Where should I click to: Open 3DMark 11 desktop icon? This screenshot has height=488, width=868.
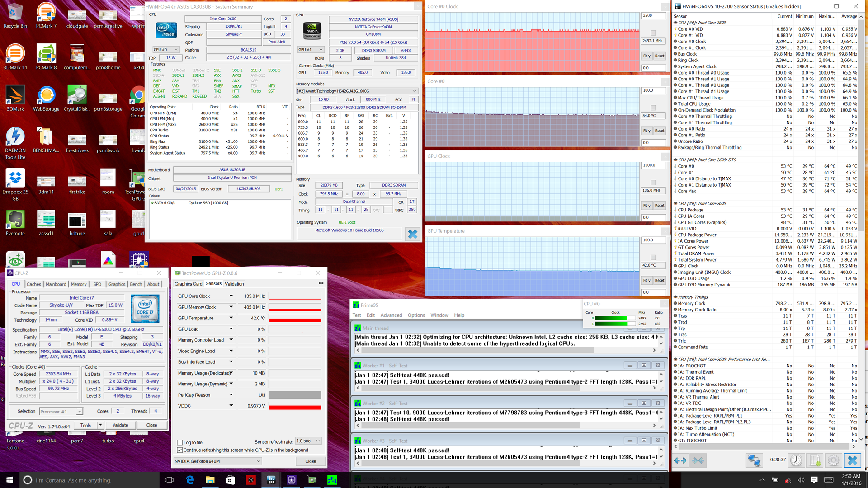coord(15,57)
